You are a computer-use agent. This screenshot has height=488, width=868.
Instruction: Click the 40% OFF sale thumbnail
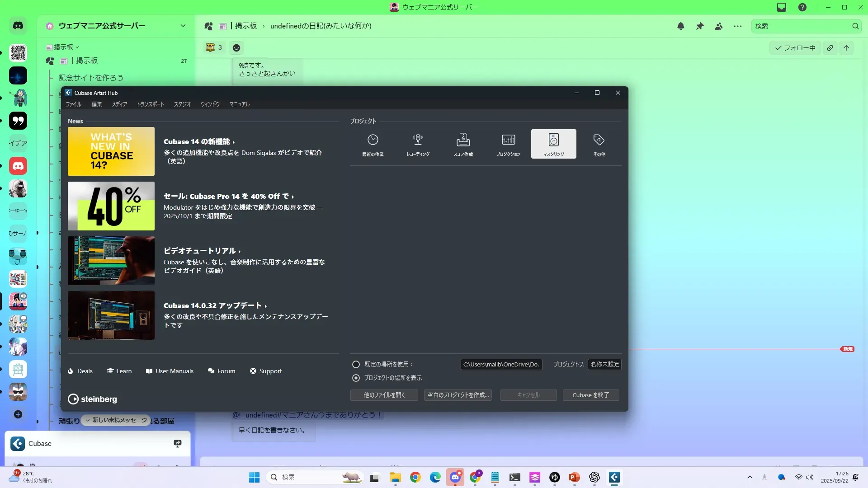pyautogui.click(x=111, y=206)
